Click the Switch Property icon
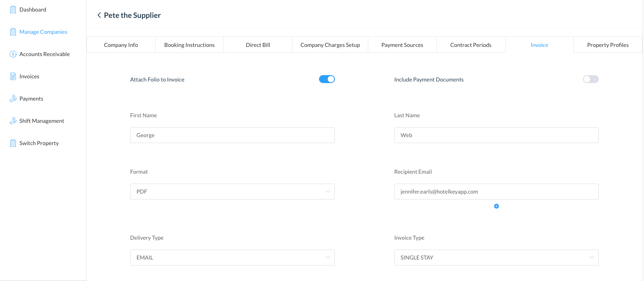Image resolution: width=644 pixels, height=281 pixels. [13, 143]
